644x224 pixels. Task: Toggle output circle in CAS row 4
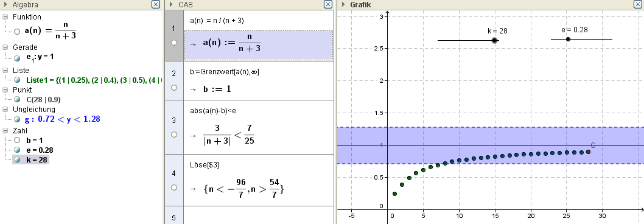coord(173,187)
